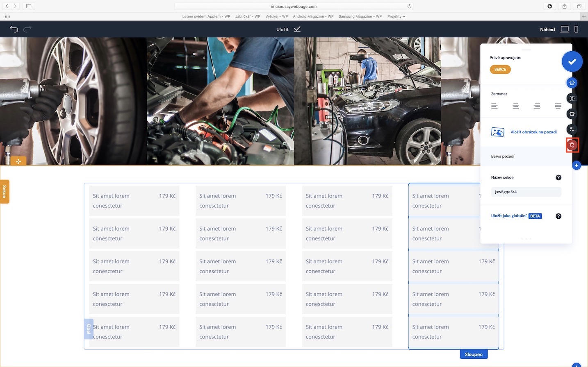Go forward in Safari
Viewport: 588px width, 367px height.
click(x=15, y=6)
